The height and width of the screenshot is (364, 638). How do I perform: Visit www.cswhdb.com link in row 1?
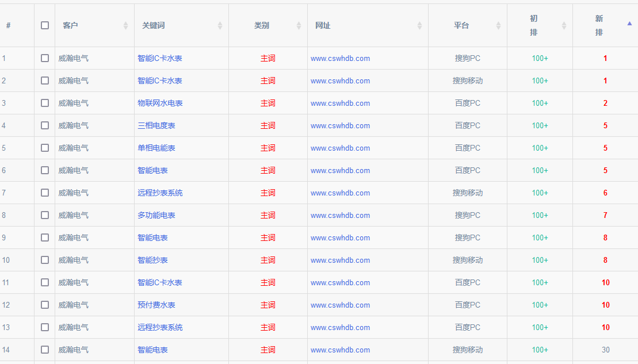click(340, 58)
